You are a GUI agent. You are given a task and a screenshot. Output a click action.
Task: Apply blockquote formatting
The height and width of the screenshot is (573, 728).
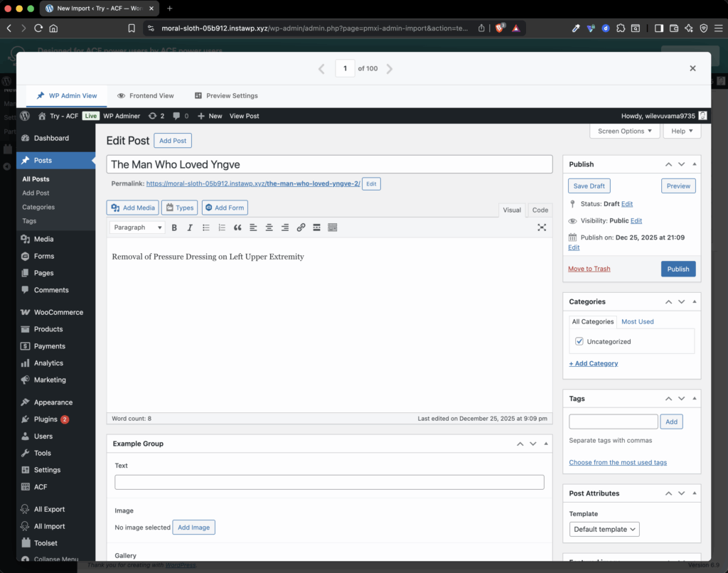click(237, 227)
